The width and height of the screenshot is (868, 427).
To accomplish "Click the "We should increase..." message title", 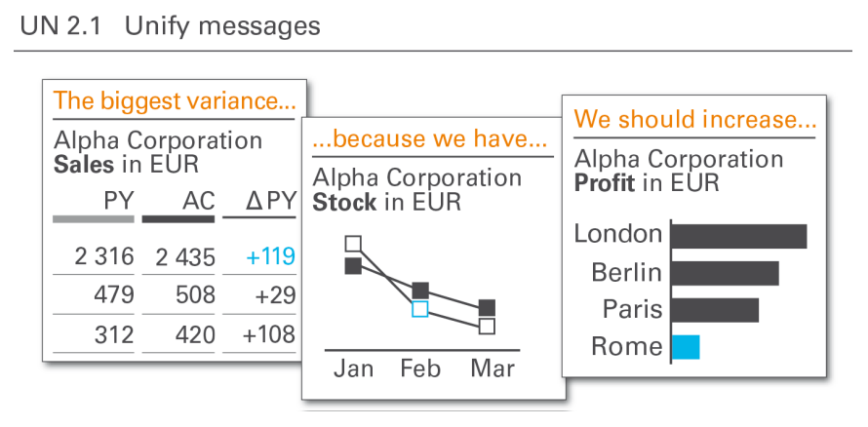I will (695, 120).
